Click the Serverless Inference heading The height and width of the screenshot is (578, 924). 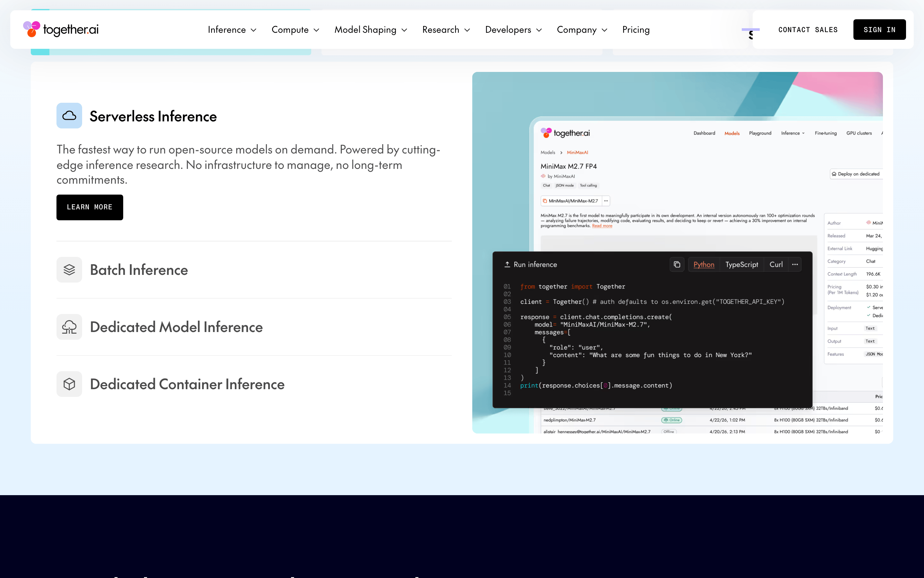153,116
